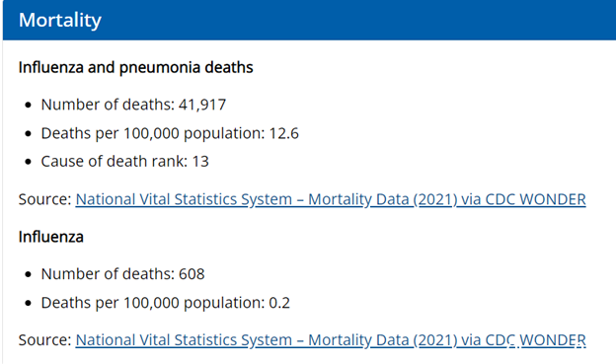This screenshot has height=364, width=616.
Task: Click the 608 deaths value
Action: click(192, 274)
